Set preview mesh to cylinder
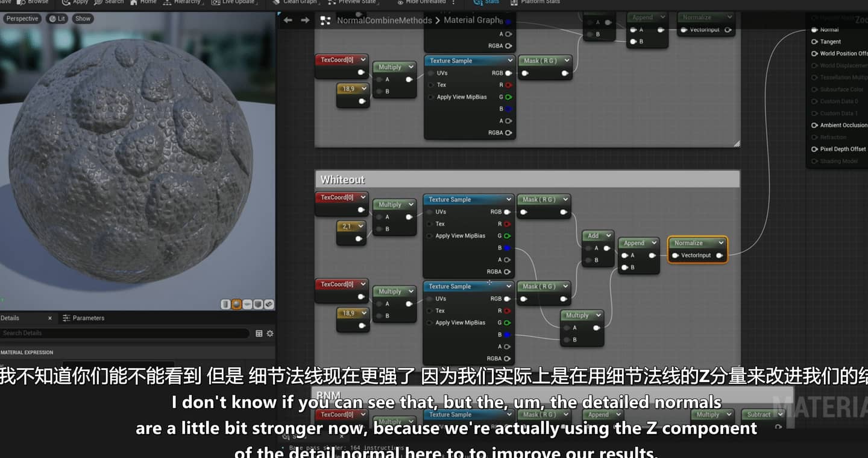This screenshot has height=458, width=868. click(225, 304)
